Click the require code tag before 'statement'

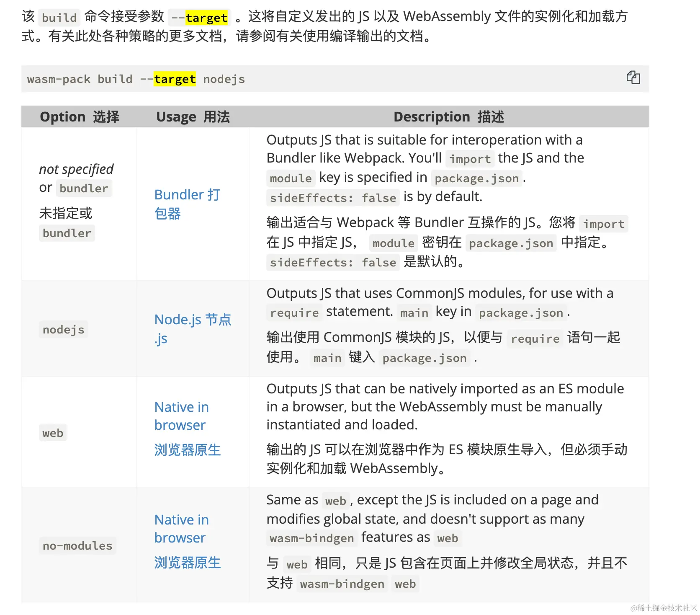coord(294,313)
